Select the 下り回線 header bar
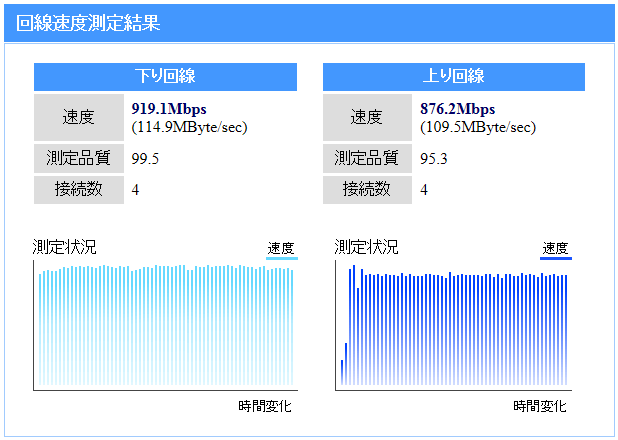The width and height of the screenshot is (618, 440). (165, 76)
